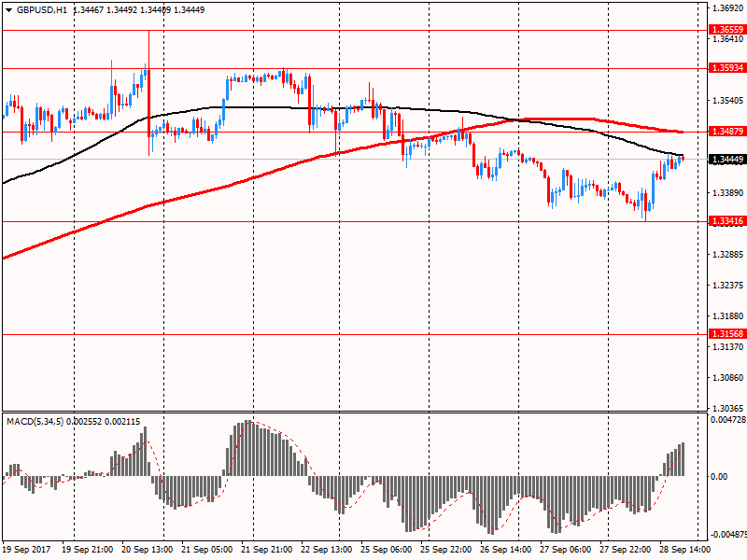Select the 25 Sep 22:00 time label

(x=446, y=550)
